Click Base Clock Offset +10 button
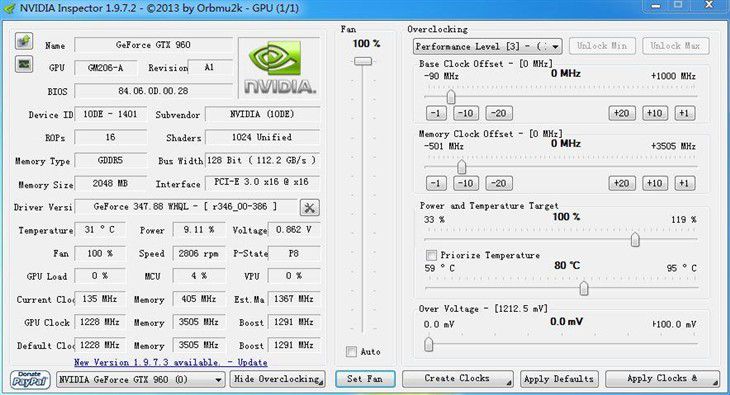Viewport: 730px width, 395px height. point(655,113)
